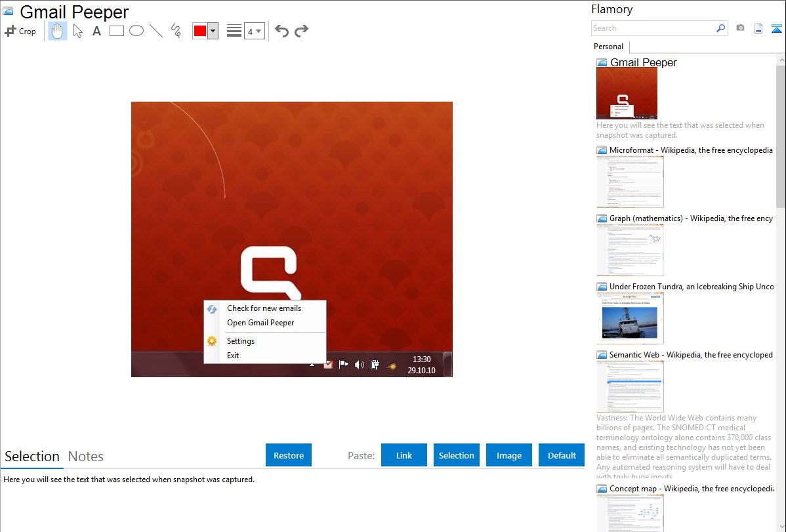The width and height of the screenshot is (786, 532).
Task: Open the line width dropdown showing 4
Action: tap(255, 31)
